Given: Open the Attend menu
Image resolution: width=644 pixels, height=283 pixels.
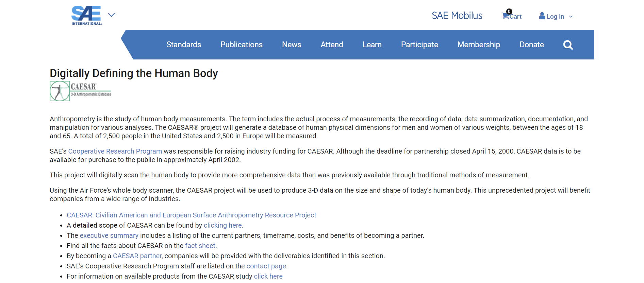Looking at the screenshot, I should tap(332, 45).
